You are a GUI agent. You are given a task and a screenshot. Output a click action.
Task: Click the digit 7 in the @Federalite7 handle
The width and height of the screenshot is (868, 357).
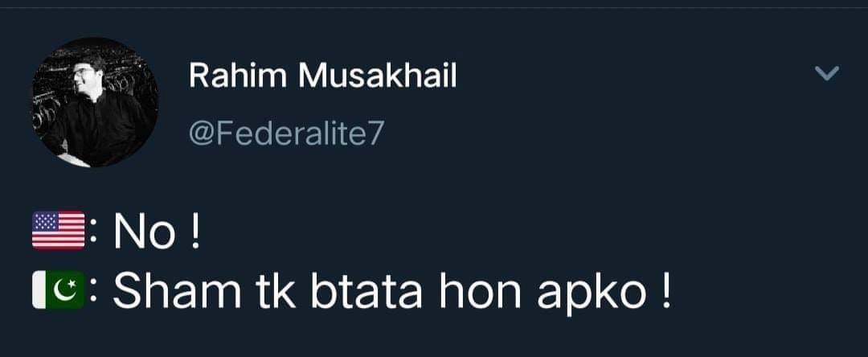click(x=375, y=133)
